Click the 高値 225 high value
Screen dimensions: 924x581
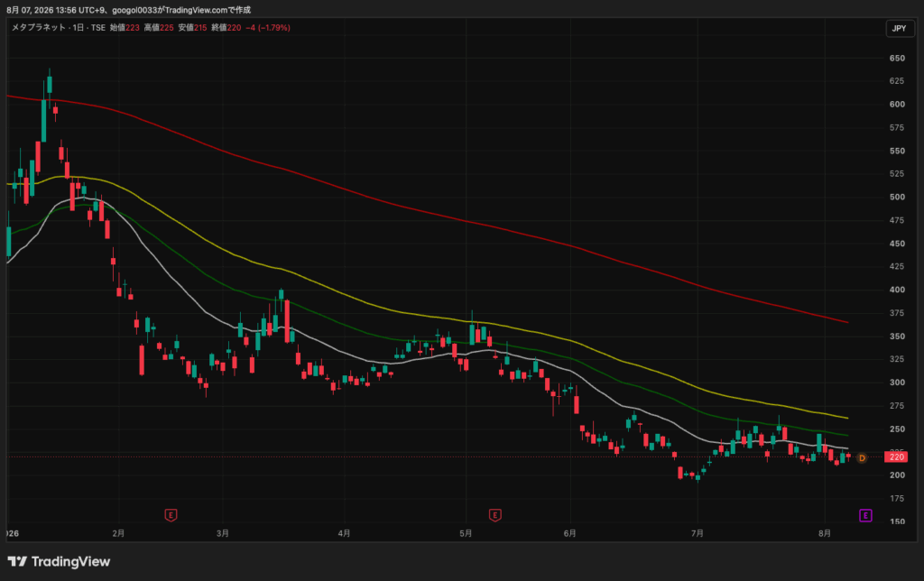pyautogui.click(x=159, y=28)
